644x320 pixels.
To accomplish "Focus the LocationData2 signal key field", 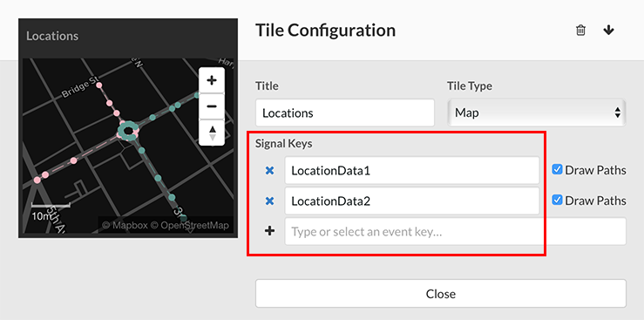I will point(412,201).
